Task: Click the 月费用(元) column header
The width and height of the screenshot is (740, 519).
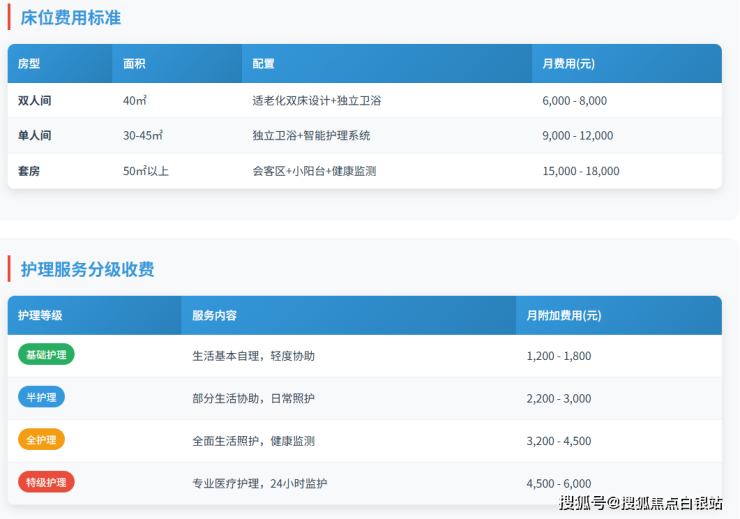Action: (x=568, y=64)
